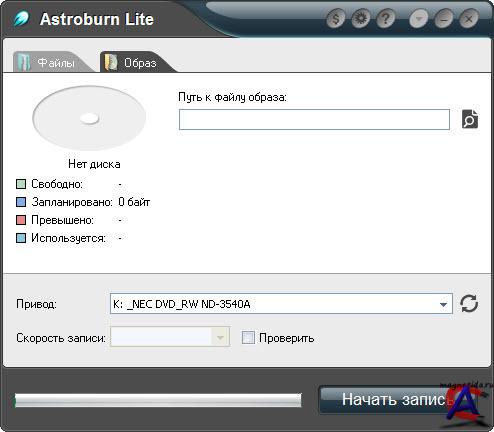The image size is (494, 432).
Task: Close the Astroburn Lite window
Action: click(468, 19)
